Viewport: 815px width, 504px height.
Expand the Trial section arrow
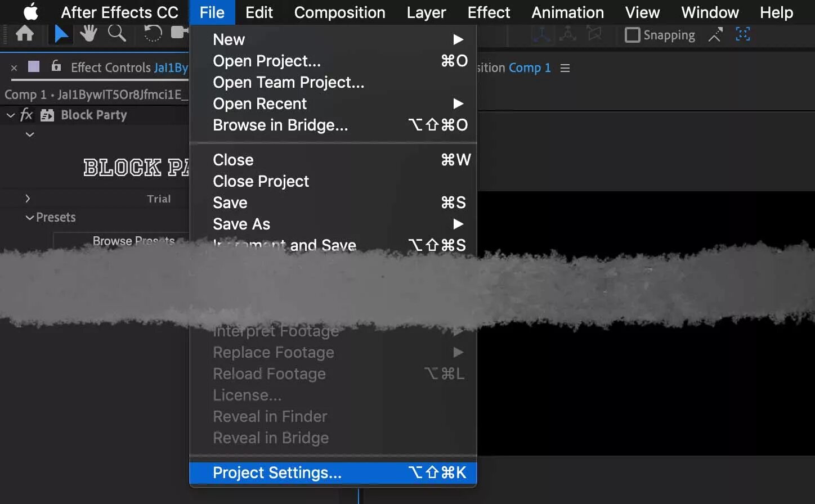coord(28,199)
